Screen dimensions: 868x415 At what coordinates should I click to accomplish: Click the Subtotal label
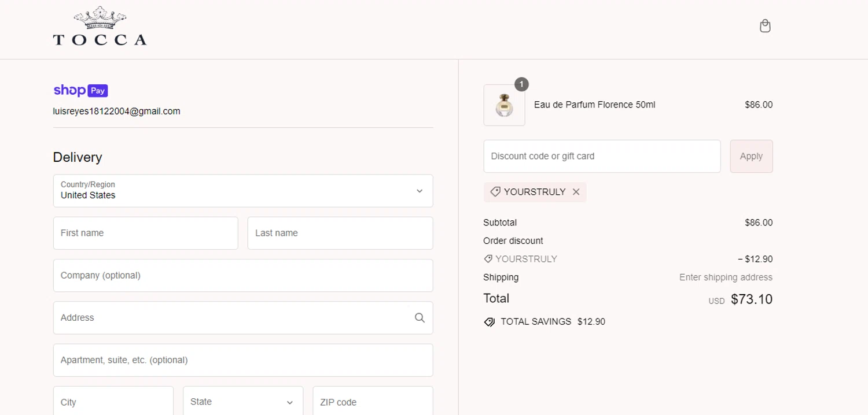[500, 223]
